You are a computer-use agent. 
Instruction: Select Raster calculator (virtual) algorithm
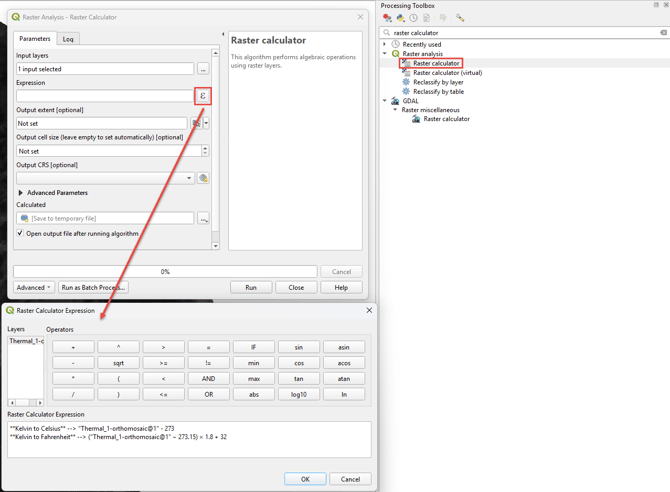[x=447, y=73]
